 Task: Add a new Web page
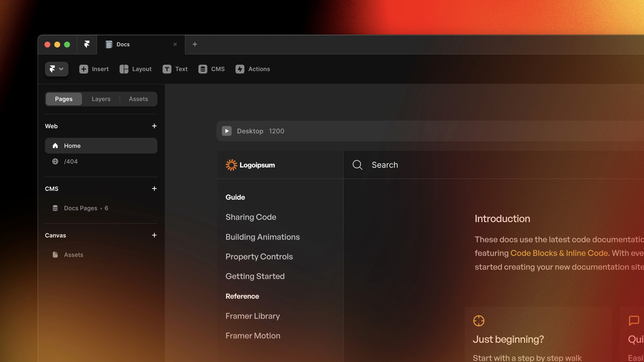[x=154, y=126]
